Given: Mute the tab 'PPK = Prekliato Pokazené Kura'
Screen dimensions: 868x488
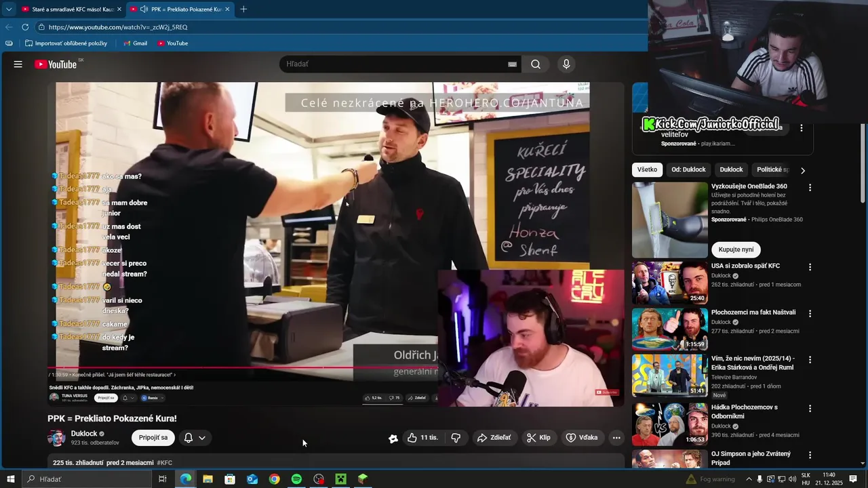Looking at the screenshot, I should [x=144, y=9].
